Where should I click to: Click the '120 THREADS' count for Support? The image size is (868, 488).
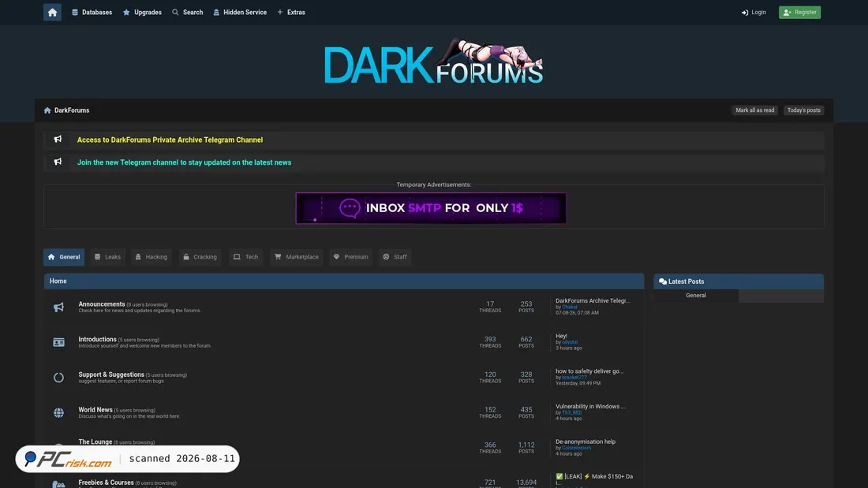coord(490,378)
